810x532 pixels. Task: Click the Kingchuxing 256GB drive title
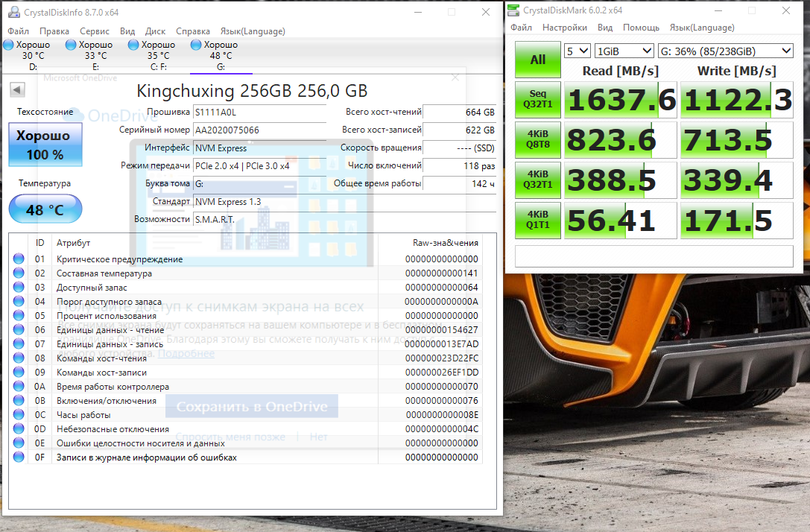coord(252,91)
